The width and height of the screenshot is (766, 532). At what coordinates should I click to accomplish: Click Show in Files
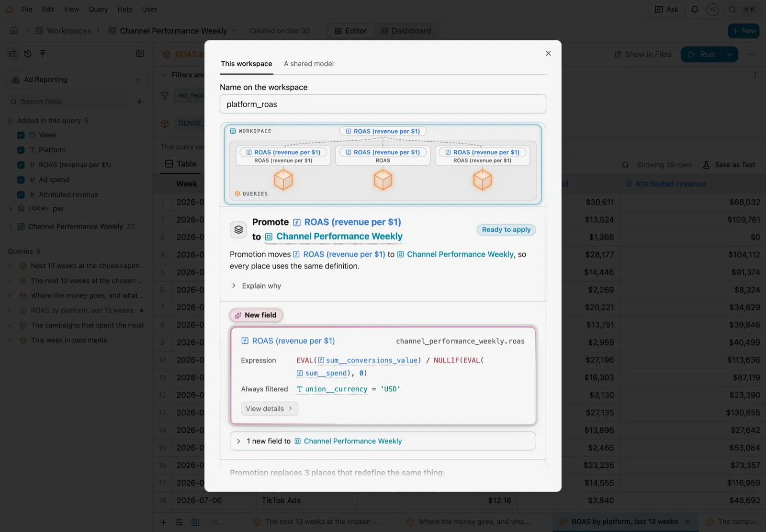[642, 54]
